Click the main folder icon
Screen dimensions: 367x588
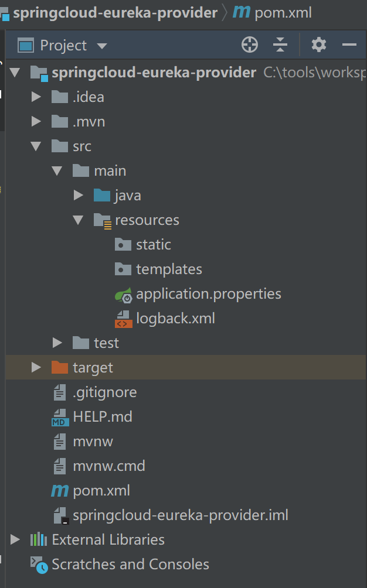(81, 170)
